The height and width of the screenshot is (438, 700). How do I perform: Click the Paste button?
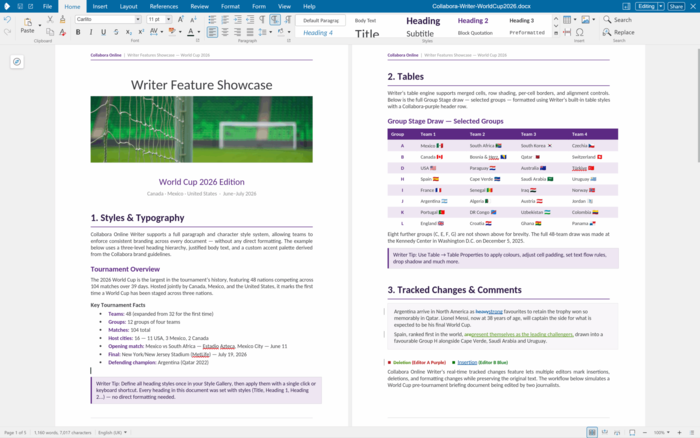click(27, 25)
